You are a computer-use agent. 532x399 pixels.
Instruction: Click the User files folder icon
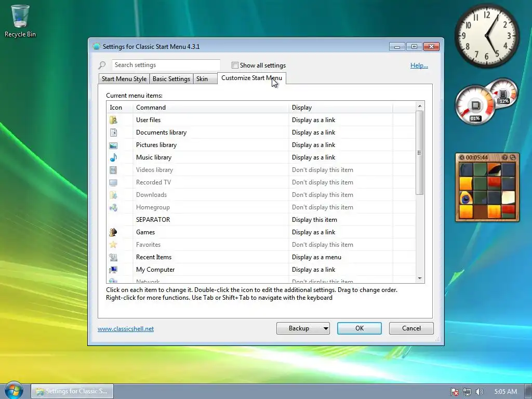coord(113,120)
